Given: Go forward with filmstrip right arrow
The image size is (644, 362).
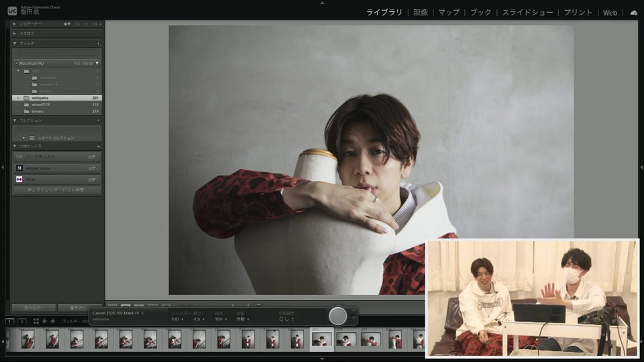Looking at the screenshot, I should pos(52,321).
